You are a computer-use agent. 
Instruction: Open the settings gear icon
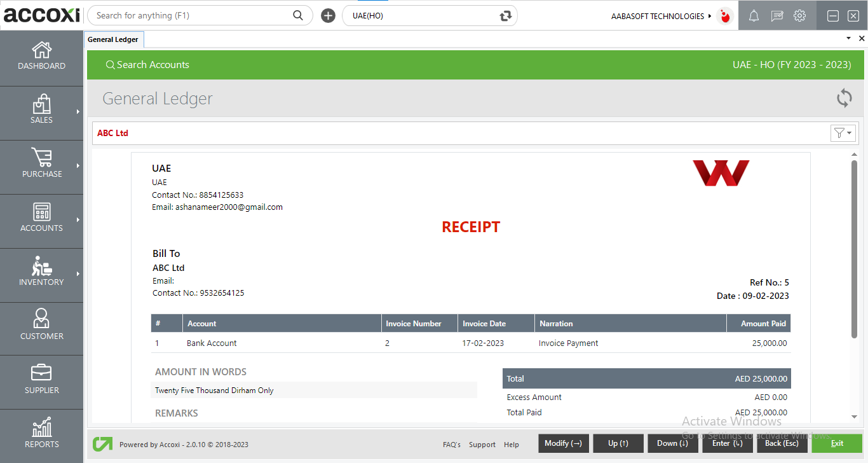pos(799,17)
